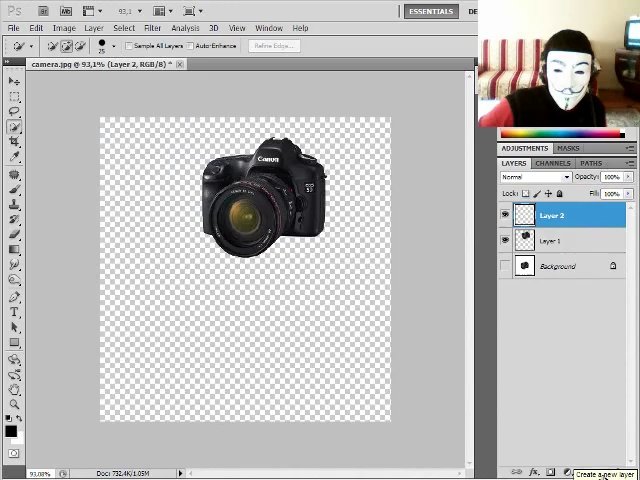
Task: Select the Lasso tool
Action: coord(14,111)
